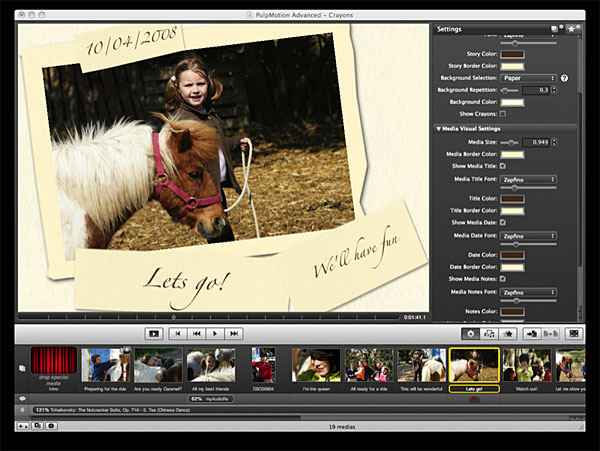Pick the Story Color swatch
The width and height of the screenshot is (600, 451).
512,54
